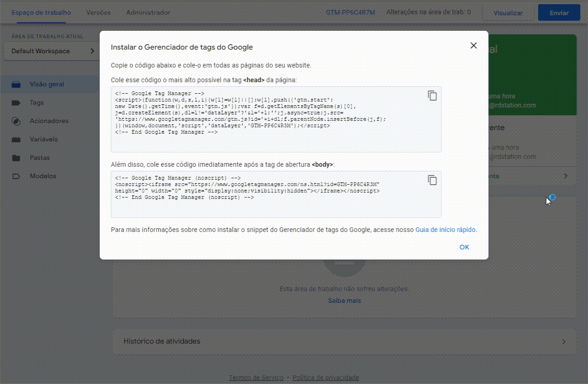Screen dimensions: 588x384
Task: Copy the noscript body snippet code
Action: tap(432, 180)
